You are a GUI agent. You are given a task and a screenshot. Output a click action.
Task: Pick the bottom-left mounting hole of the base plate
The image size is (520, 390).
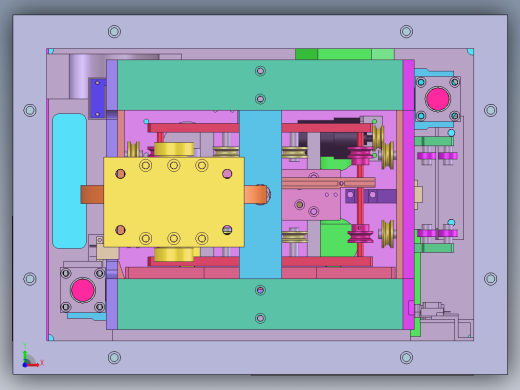[114, 357]
